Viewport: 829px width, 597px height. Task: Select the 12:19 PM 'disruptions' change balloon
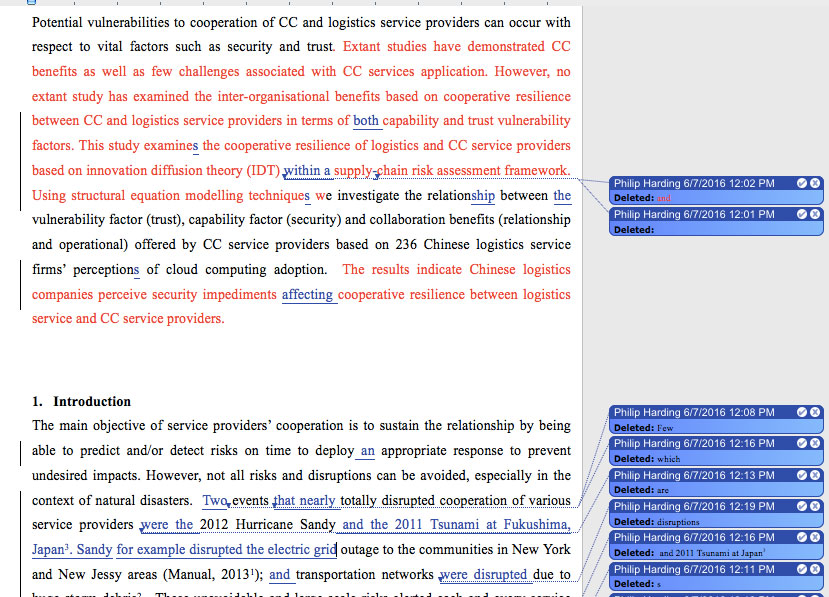click(x=716, y=513)
